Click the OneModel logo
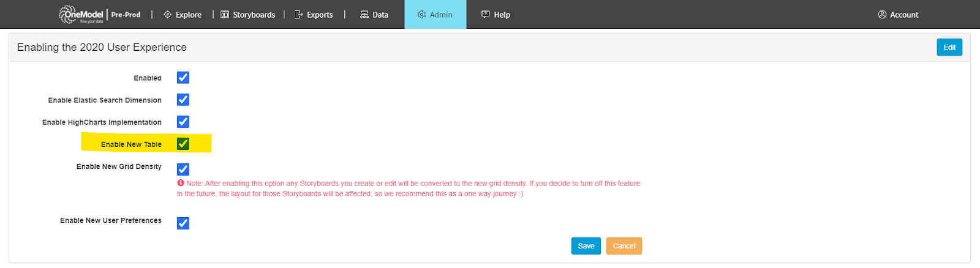The image size is (980, 268). click(81, 14)
